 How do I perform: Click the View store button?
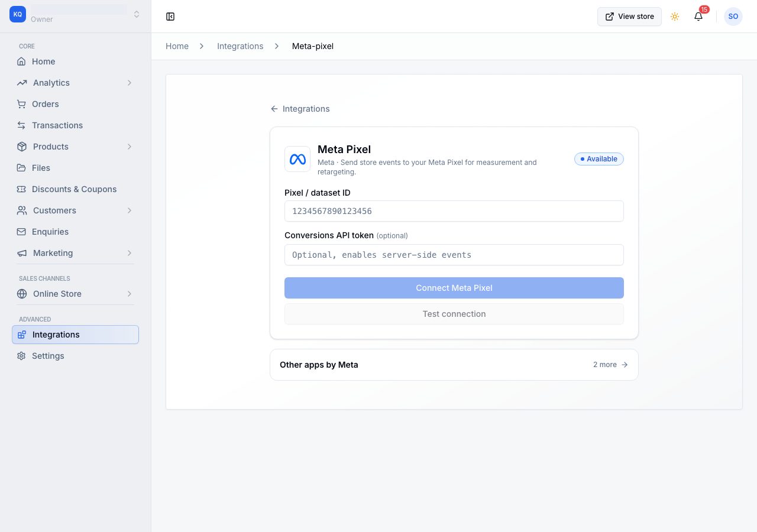coord(629,17)
